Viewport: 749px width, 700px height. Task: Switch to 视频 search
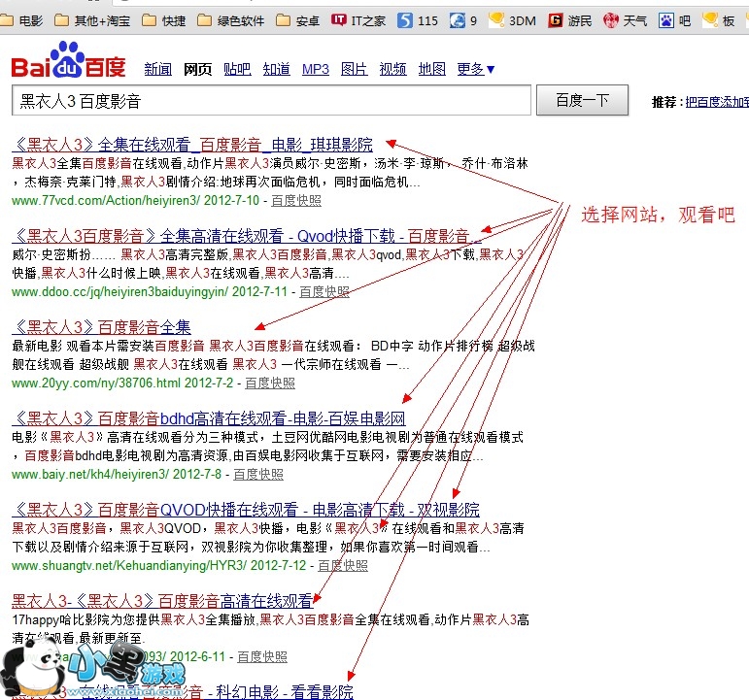(393, 69)
